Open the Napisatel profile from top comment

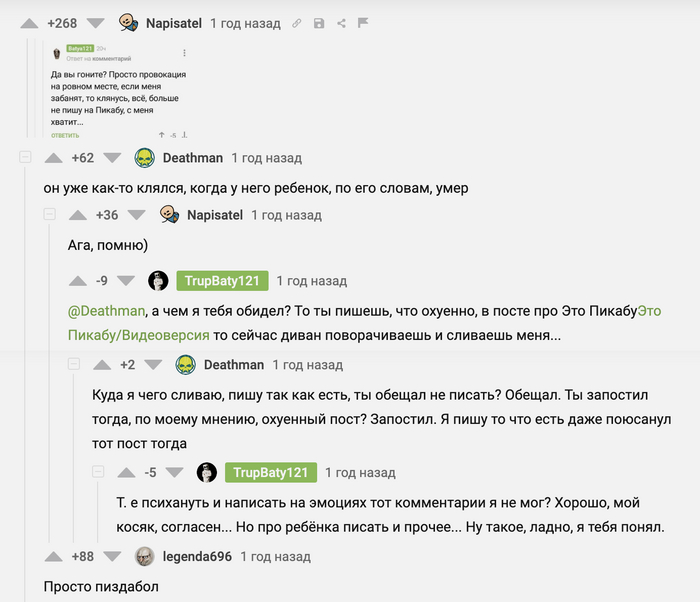[x=174, y=22]
